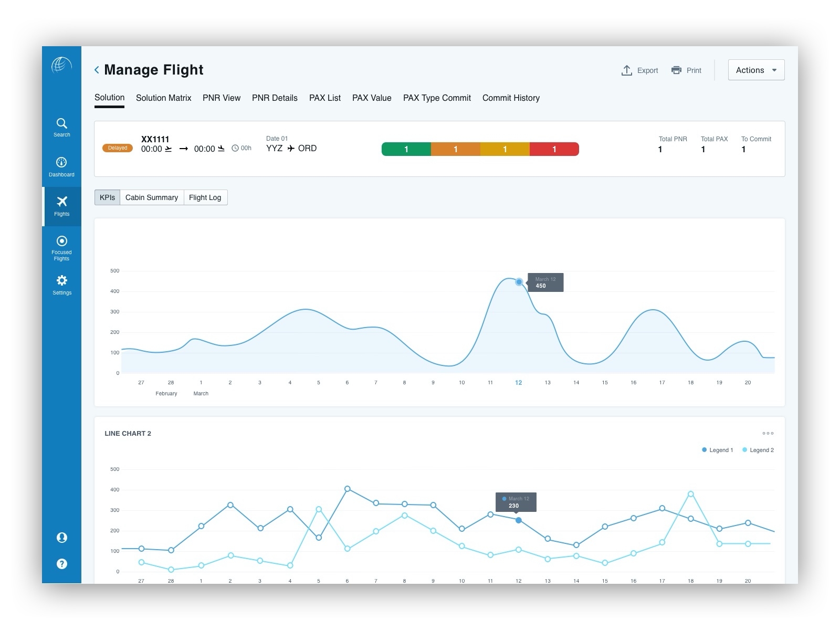Open Focused Flights from the sidebar
This screenshot has width=840, height=630.
tap(61, 247)
